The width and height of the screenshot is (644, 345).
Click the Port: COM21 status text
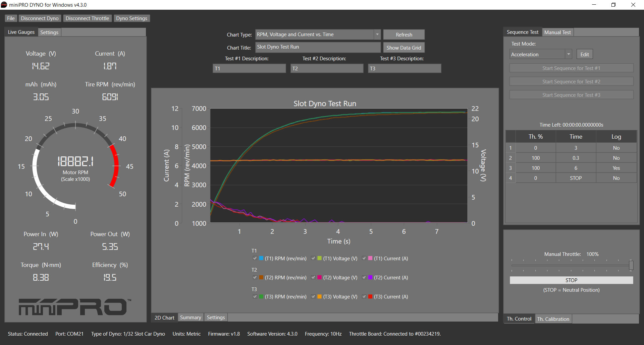click(69, 334)
